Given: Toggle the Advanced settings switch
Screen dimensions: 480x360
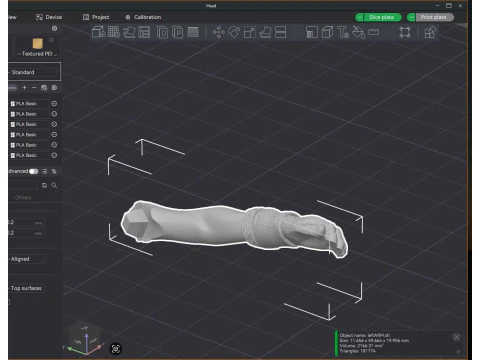Looking at the screenshot, I should (34, 171).
